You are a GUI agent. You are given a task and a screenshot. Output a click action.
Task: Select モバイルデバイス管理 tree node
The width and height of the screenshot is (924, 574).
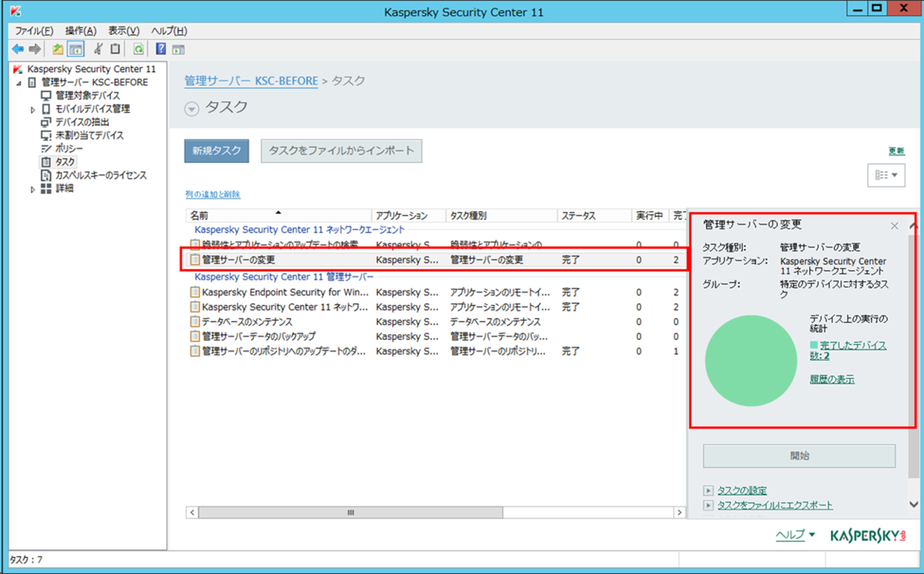coord(92,108)
